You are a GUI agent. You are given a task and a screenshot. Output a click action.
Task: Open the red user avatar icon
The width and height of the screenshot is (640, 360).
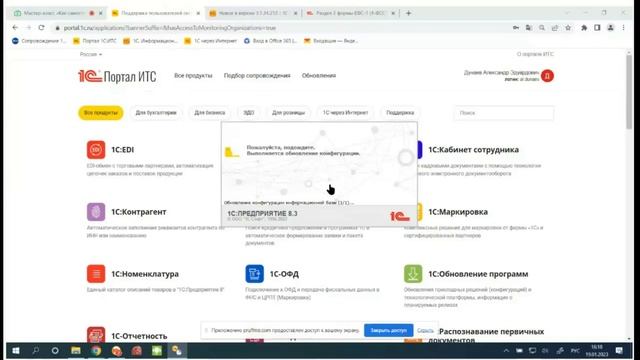547,76
